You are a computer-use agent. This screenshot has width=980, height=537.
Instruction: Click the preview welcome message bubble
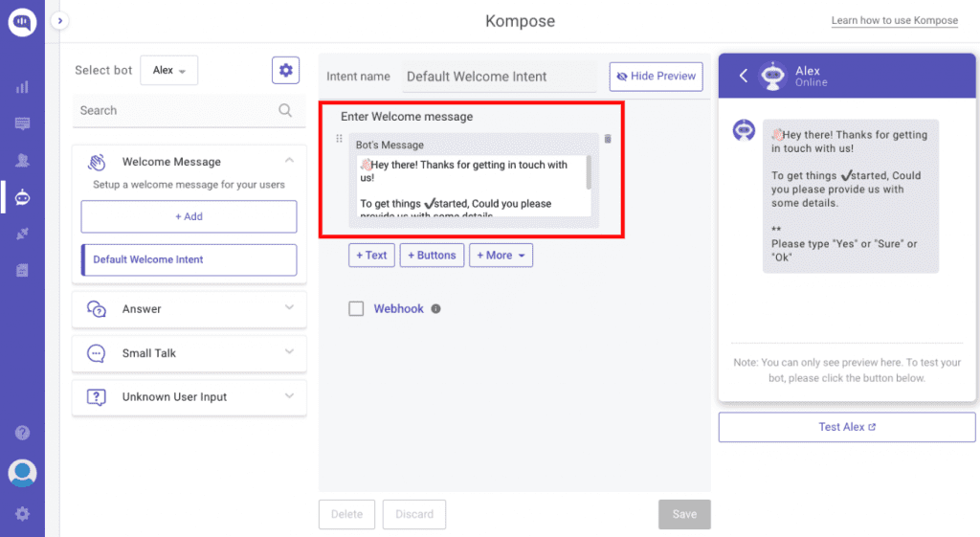pos(851,196)
